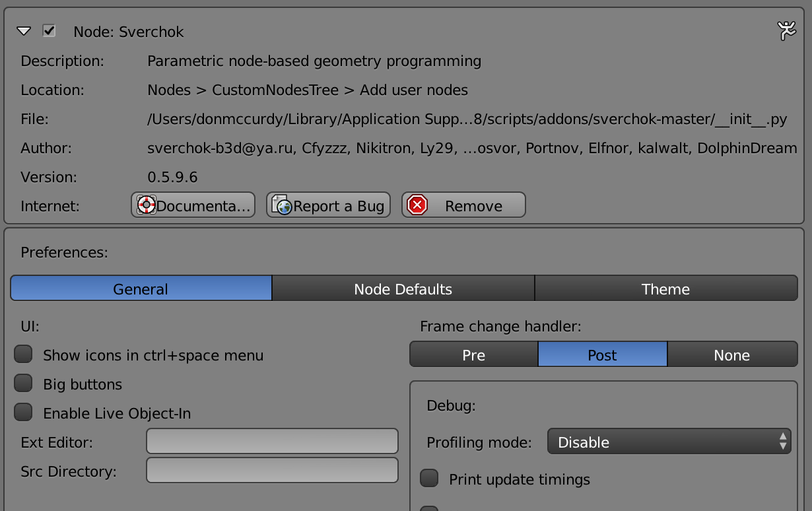This screenshot has height=511, width=812.
Task: Click the Report a Bug button
Action: point(328,205)
